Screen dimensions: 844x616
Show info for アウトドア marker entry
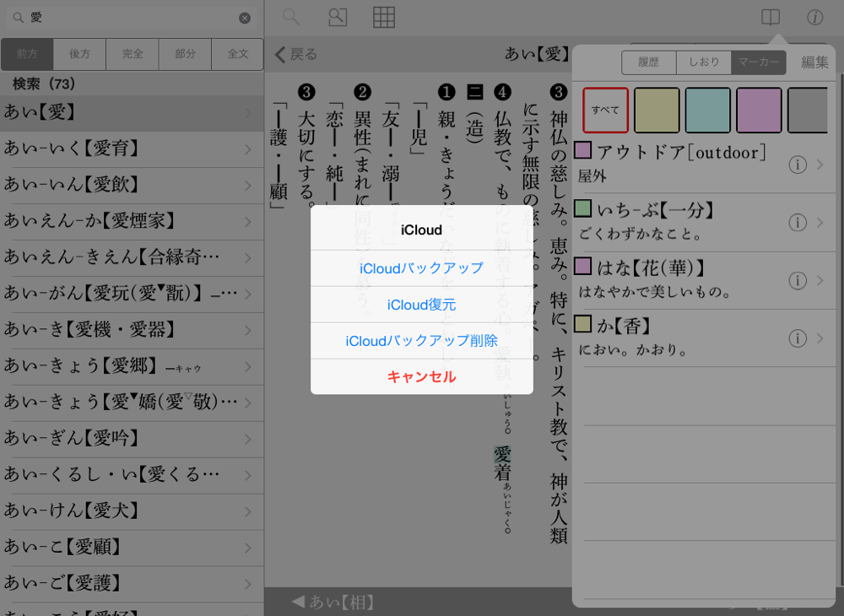[798, 165]
